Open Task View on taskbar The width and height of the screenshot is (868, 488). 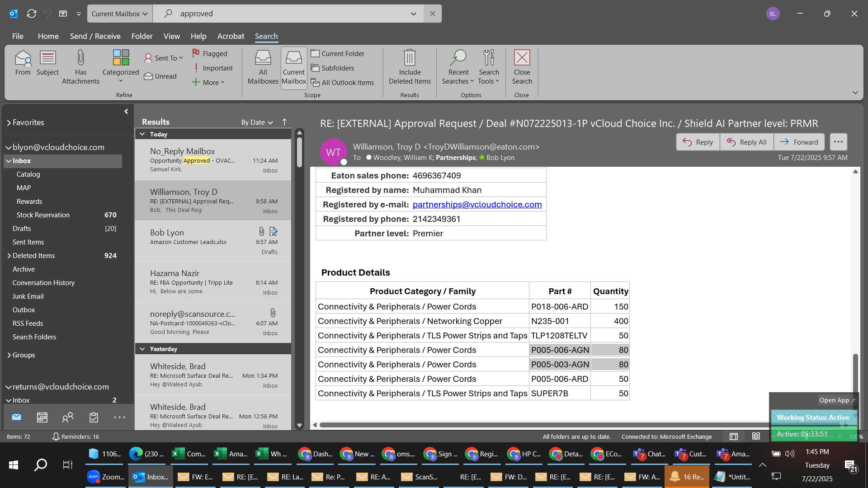pyautogui.click(x=68, y=465)
